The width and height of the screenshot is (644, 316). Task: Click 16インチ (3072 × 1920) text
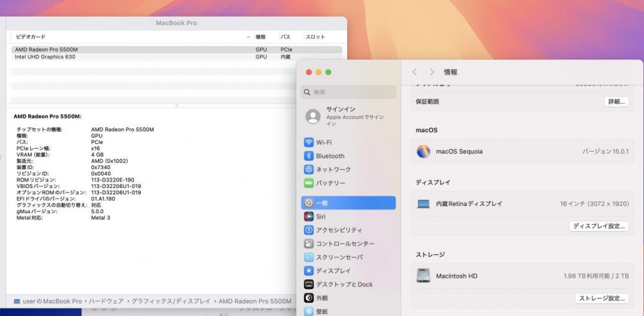(594, 203)
